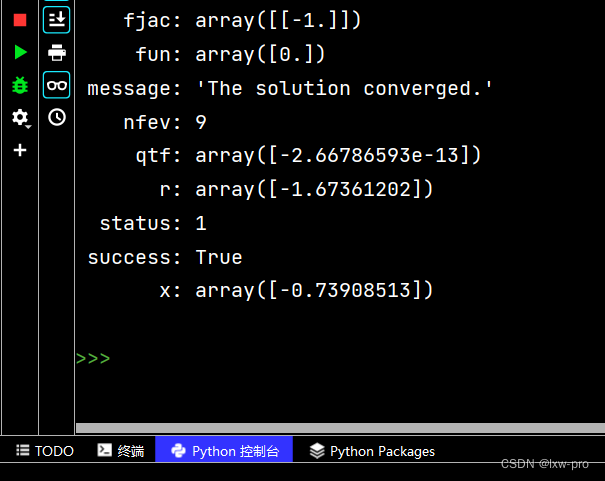Stop the running Python console

point(20,20)
